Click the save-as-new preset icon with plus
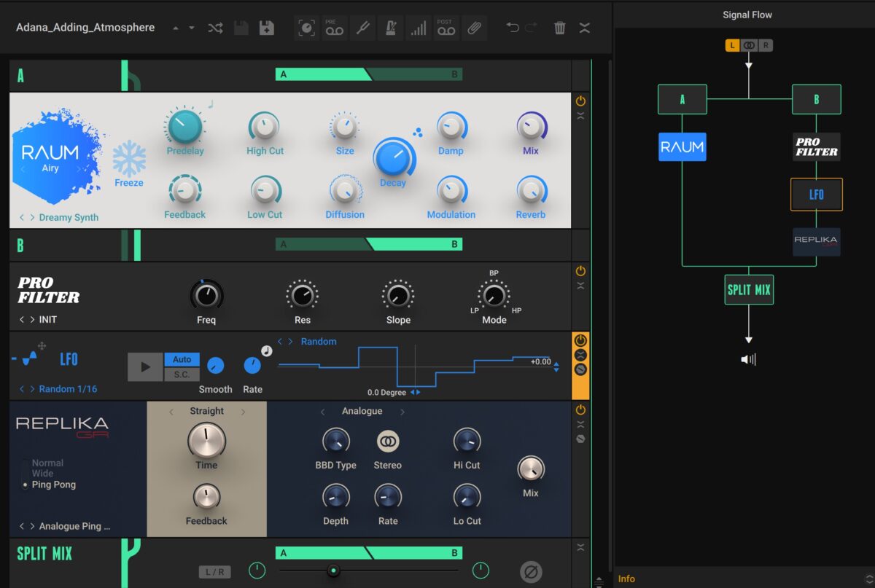Viewport: 875px width, 588px height. pos(267,28)
